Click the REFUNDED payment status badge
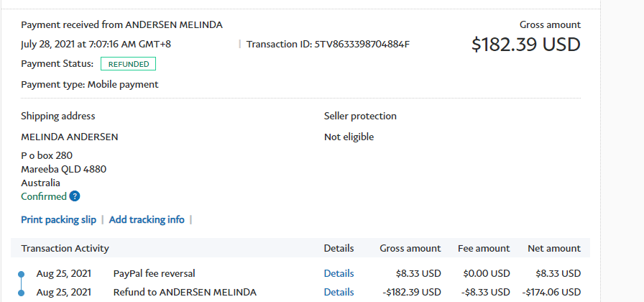644x302 pixels. coord(129,64)
